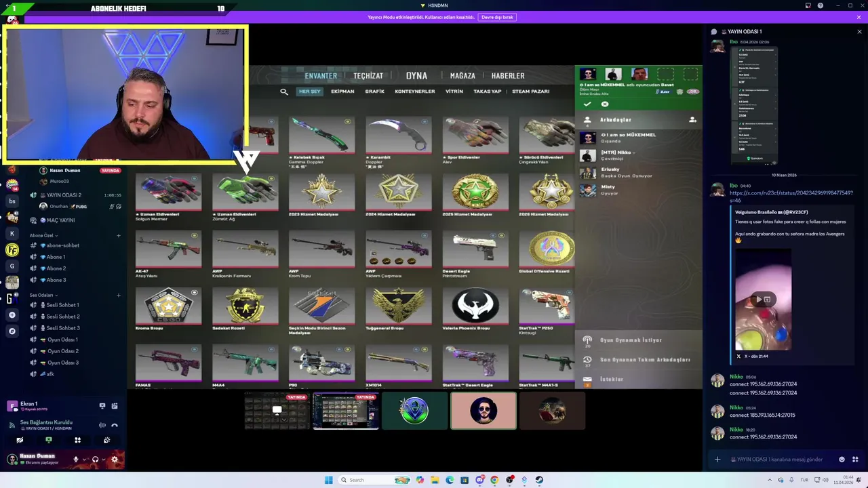
Task: Open Discord user settings gear
Action: point(114,459)
